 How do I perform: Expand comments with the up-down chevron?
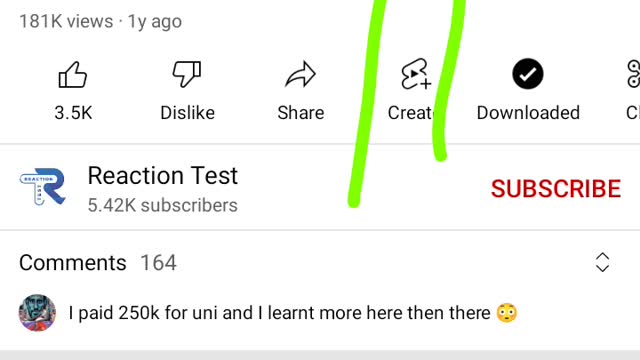tap(602, 262)
